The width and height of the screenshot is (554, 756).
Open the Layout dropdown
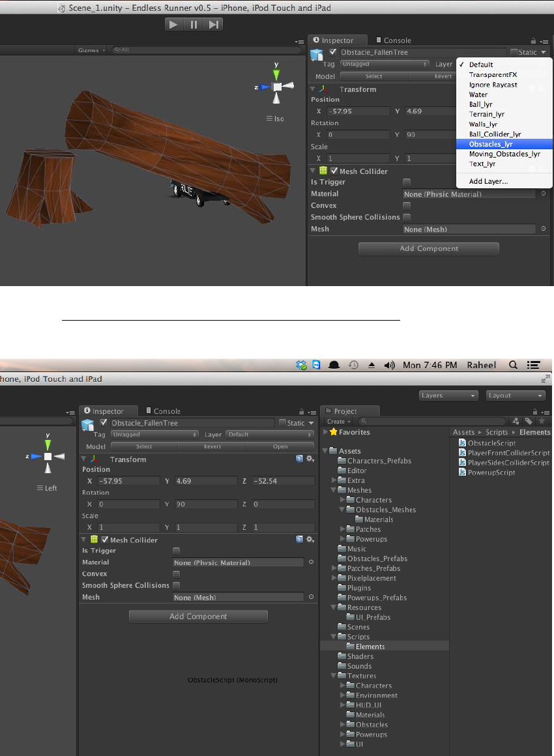(x=515, y=396)
